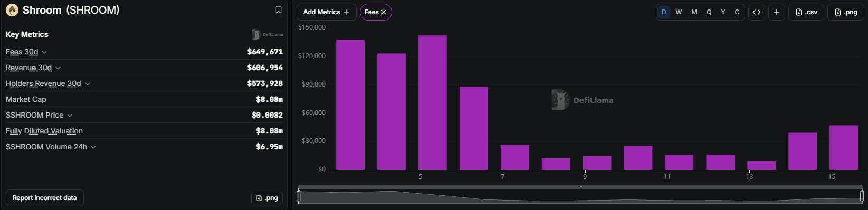Viewport: 868px width, 210px height.
Task: Select the tallest bar at day 5
Action: point(433,102)
